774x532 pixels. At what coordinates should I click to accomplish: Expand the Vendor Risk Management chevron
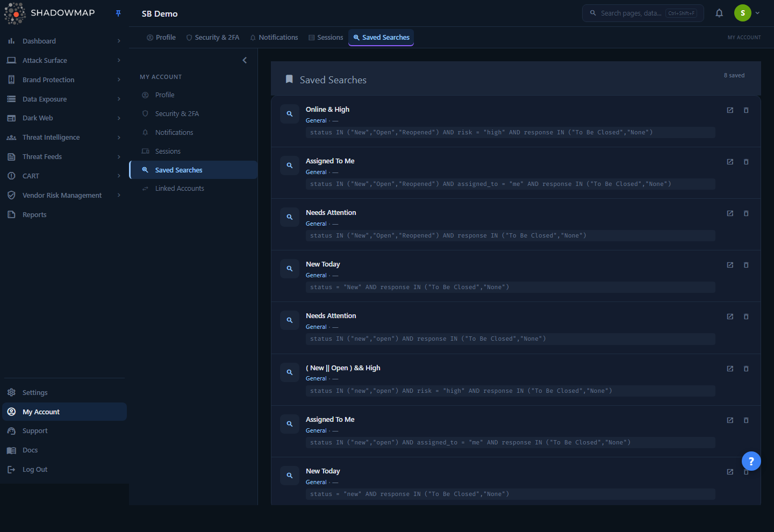click(x=119, y=195)
